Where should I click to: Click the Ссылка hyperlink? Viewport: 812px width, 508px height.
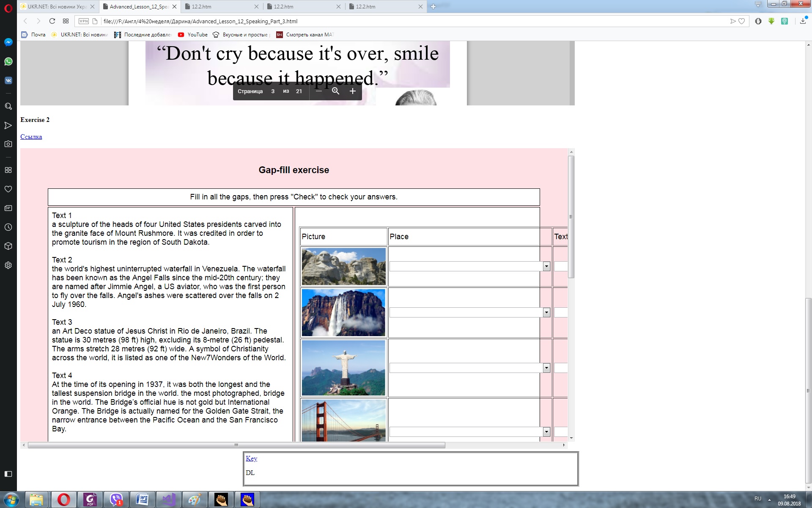coord(31,137)
